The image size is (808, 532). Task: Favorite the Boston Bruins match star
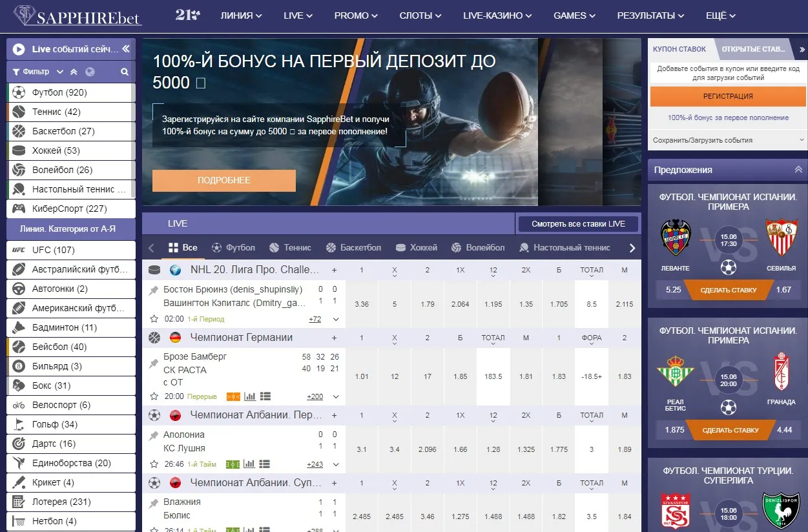click(154, 319)
